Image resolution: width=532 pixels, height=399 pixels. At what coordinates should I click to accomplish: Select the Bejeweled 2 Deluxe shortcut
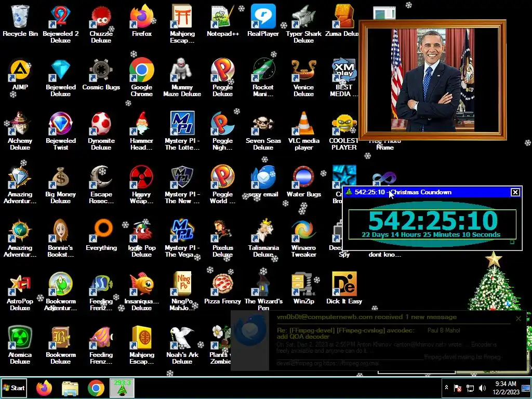pyautogui.click(x=60, y=23)
